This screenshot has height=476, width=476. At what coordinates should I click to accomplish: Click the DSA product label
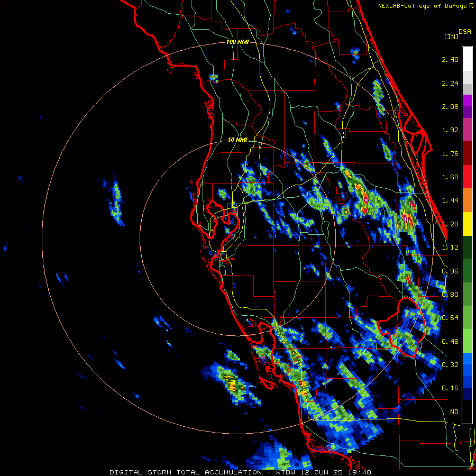click(x=465, y=32)
